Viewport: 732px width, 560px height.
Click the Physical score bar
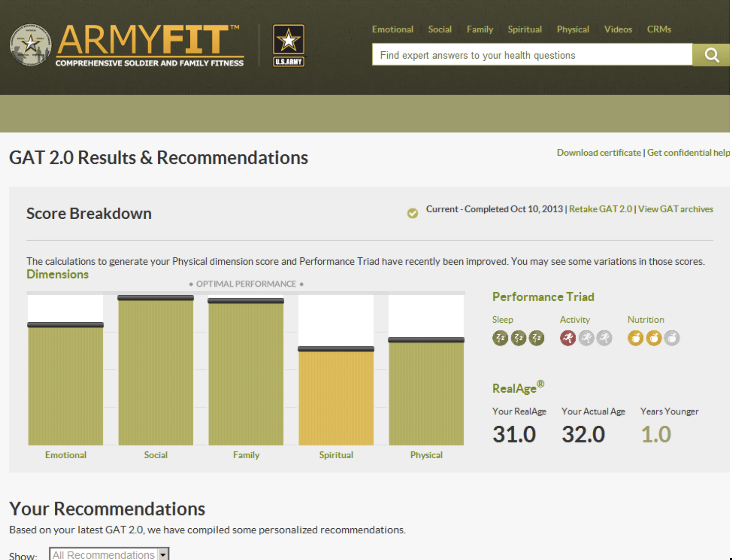[x=426, y=391]
